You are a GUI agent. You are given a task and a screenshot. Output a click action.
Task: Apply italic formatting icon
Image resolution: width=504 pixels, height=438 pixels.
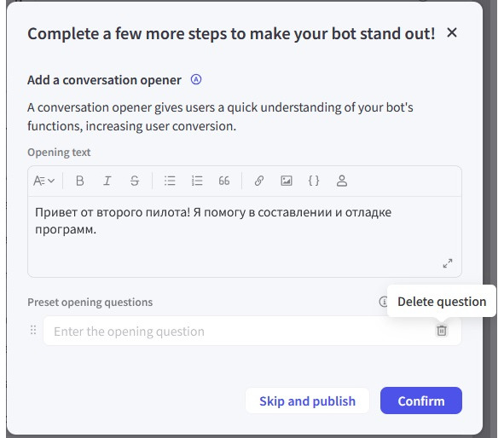click(107, 181)
